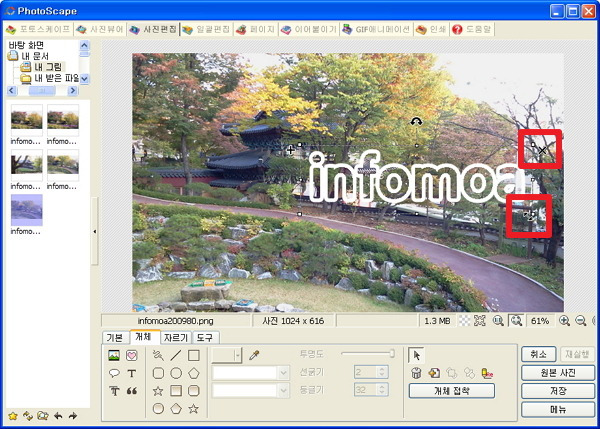Select the freehand scribble drawing tool
The image size is (600, 429).
coord(158,355)
